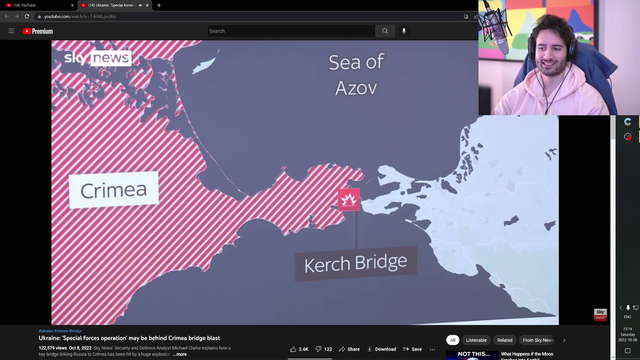Go back in the browser

click(x=7, y=16)
